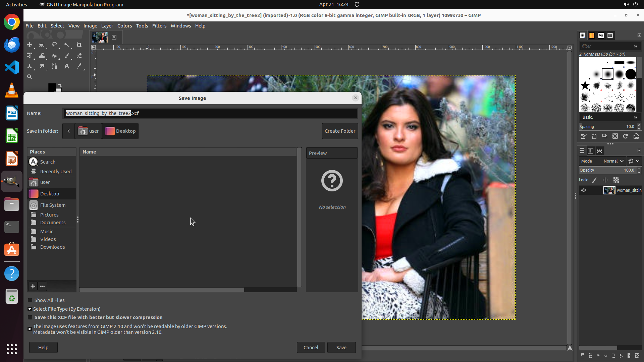Click the black foreground color swatch
The height and width of the screenshot is (362, 644).
point(52,87)
